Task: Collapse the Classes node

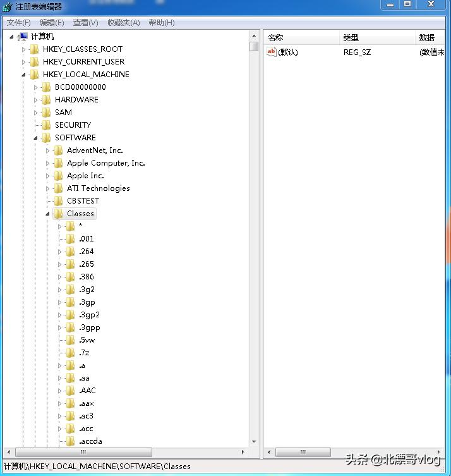Action: pyautogui.click(x=47, y=214)
